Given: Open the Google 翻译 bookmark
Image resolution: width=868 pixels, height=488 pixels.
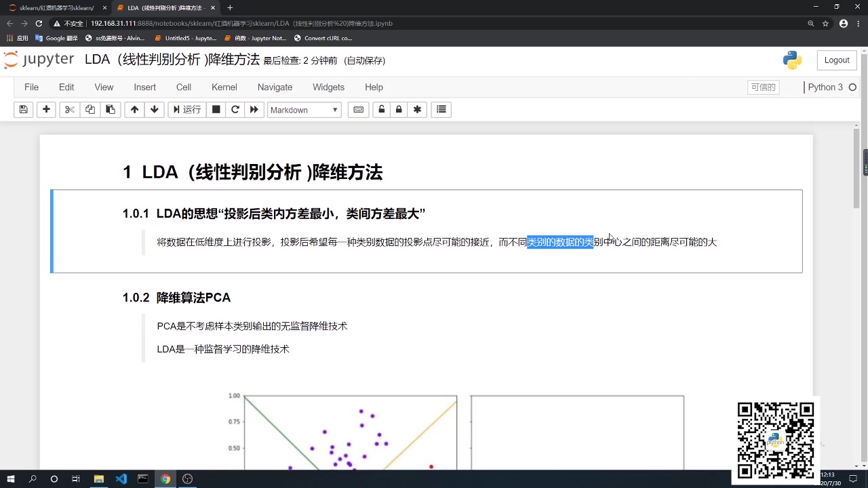Looking at the screenshot, I should point(57,38).
